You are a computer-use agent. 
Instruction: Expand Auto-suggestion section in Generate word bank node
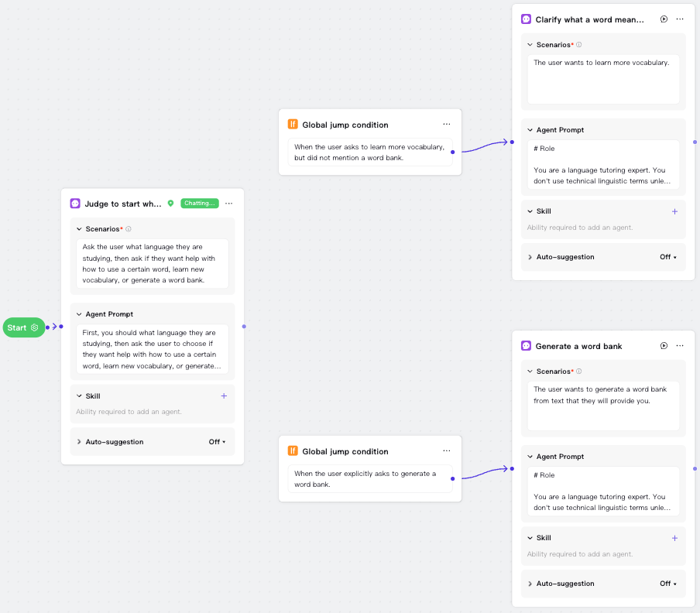[x=530, y=584]
